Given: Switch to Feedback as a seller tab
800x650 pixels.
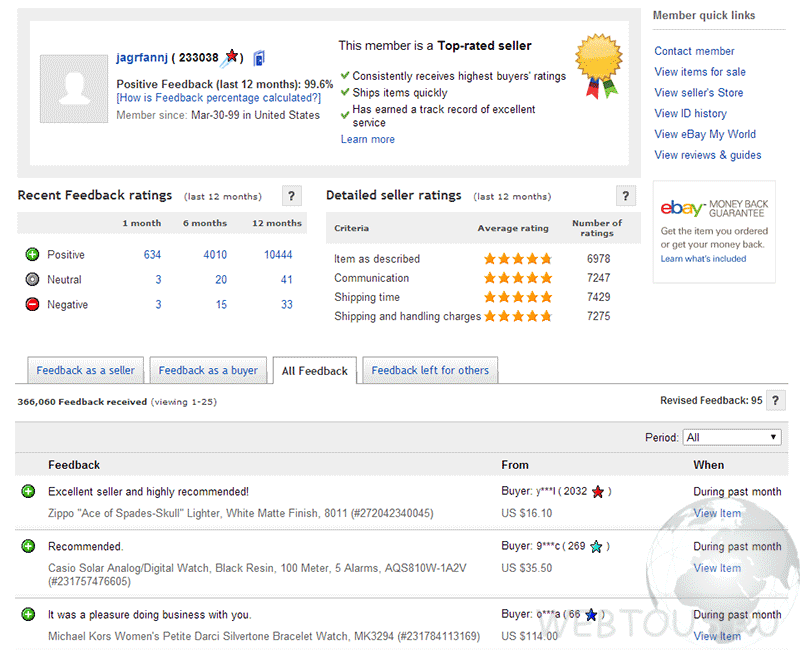Looking at the screenshot, I should pyautogui.click(x=86, y=370).
